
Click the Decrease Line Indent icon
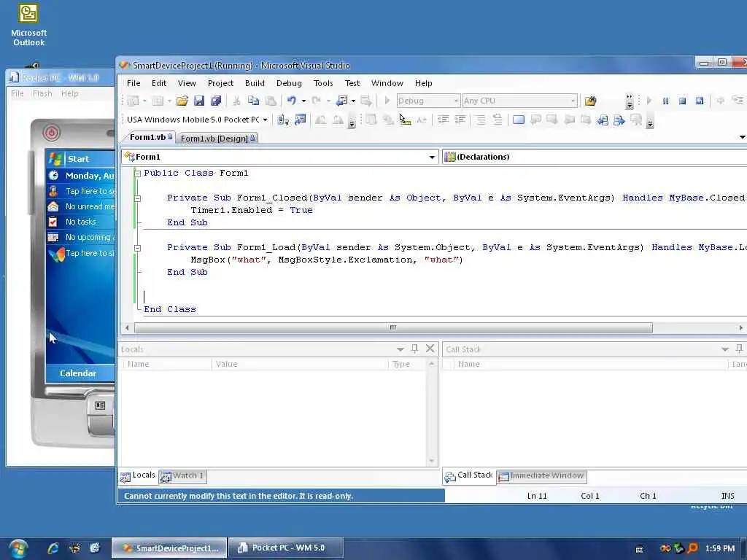(443, 120)
